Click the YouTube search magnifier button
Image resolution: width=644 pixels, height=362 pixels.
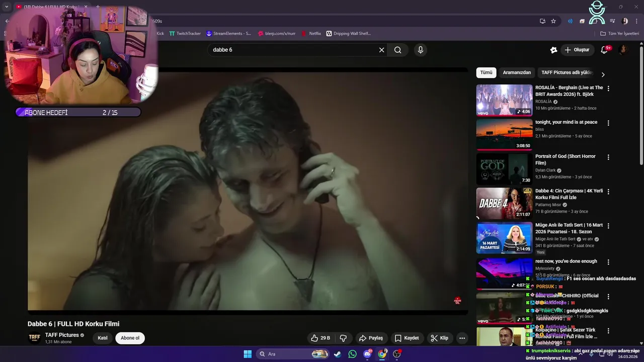398,50
